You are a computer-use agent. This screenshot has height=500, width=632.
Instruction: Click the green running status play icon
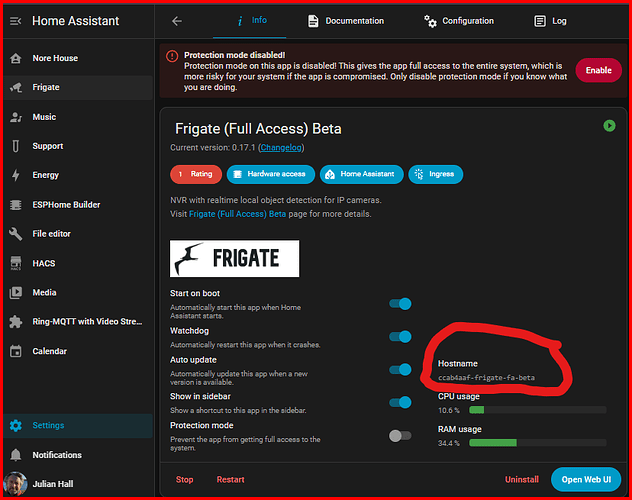coord(609,126)
